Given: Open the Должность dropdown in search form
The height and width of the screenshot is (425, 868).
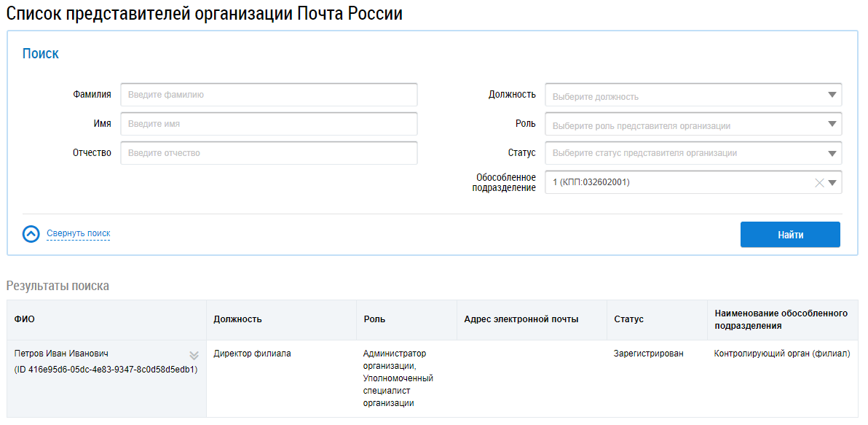Looking at the screenshot, I should [x=693, y=95].
